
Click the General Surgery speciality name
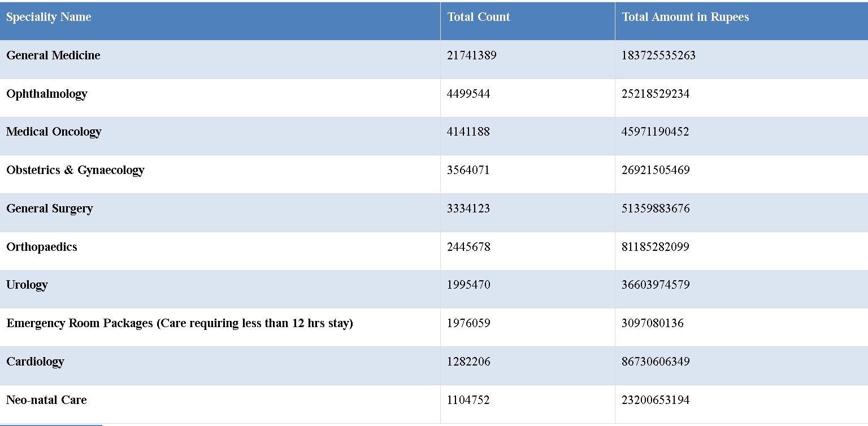(x=50, y=208)
